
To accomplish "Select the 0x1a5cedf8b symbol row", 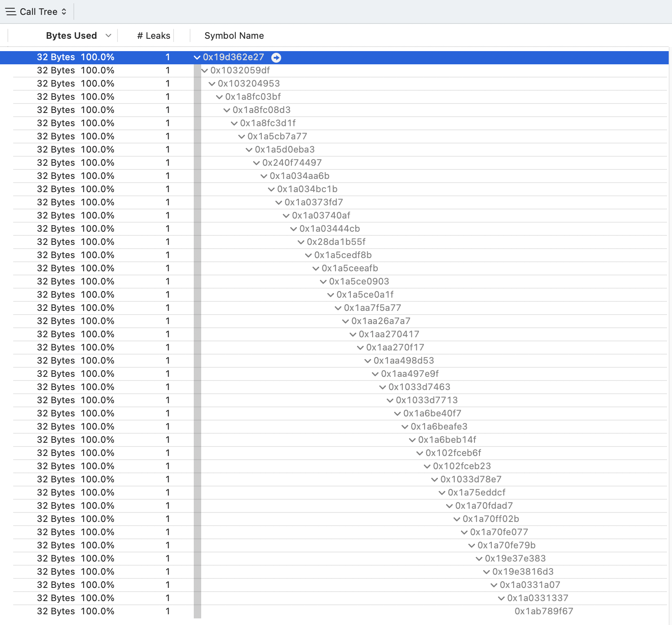I will pyautogui.click(x=343, y=255).
